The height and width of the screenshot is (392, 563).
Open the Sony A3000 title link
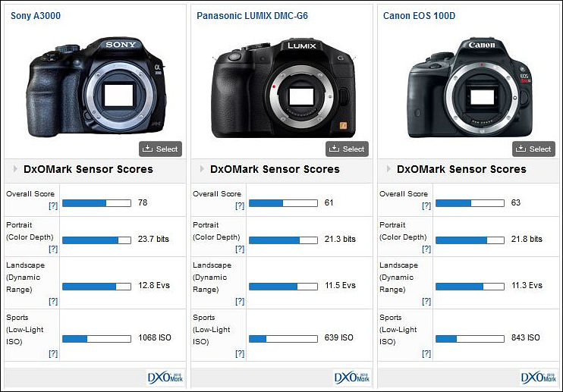click(36, 16)
